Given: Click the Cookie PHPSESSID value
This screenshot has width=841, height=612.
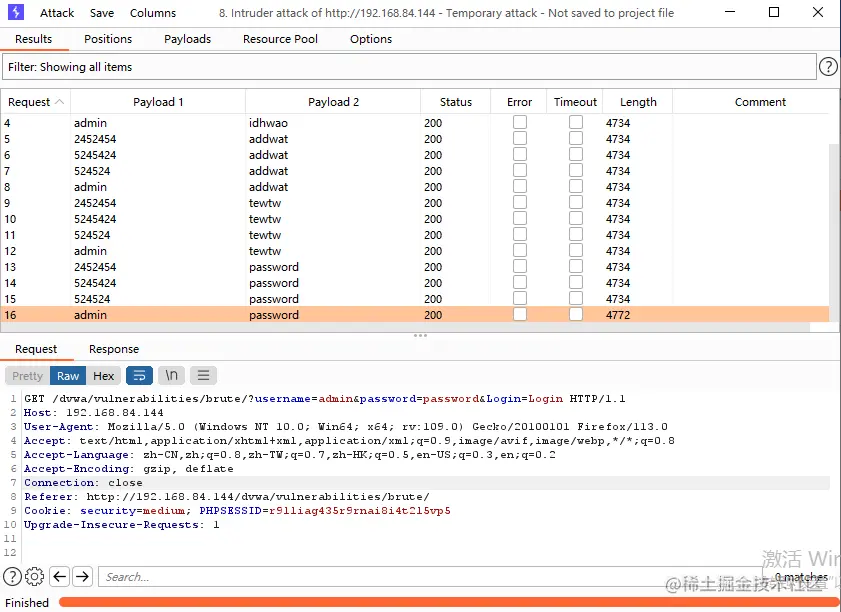Looking at the screenshot, I should pos(359,511).
